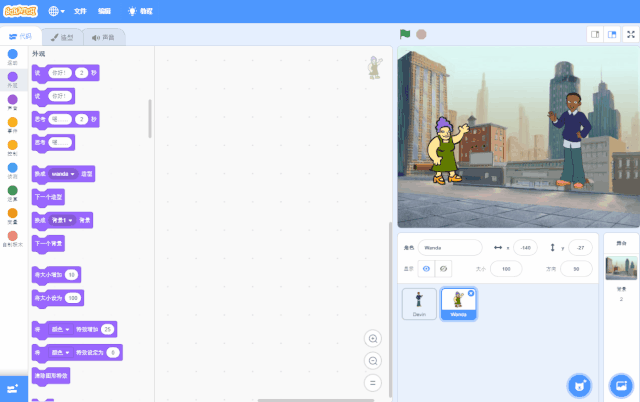Click Wanda character on the stage
Image resolution: width=640 pixels, height=402 pixels.
446,150
